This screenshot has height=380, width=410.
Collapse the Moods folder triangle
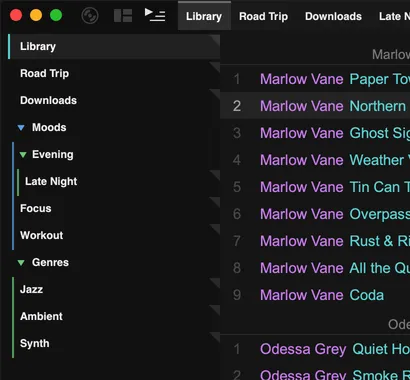(x=21, y=128)
